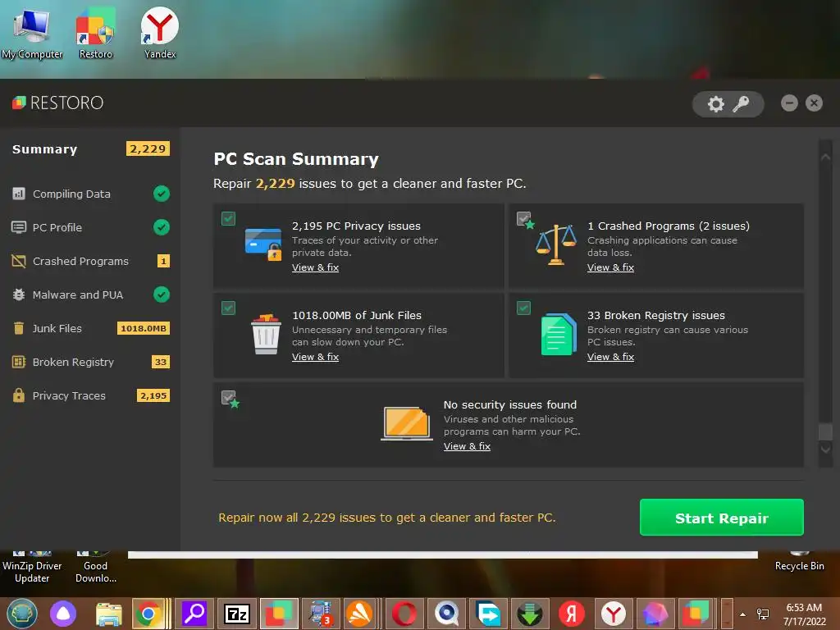Click the green document registry icon
The image size is (840, 630).
coord(559,335)
